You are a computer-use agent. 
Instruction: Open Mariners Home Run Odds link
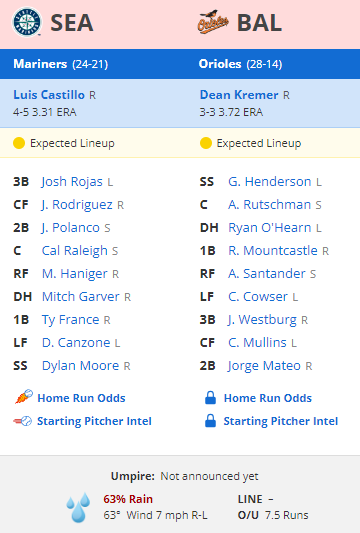pos(81,398)
